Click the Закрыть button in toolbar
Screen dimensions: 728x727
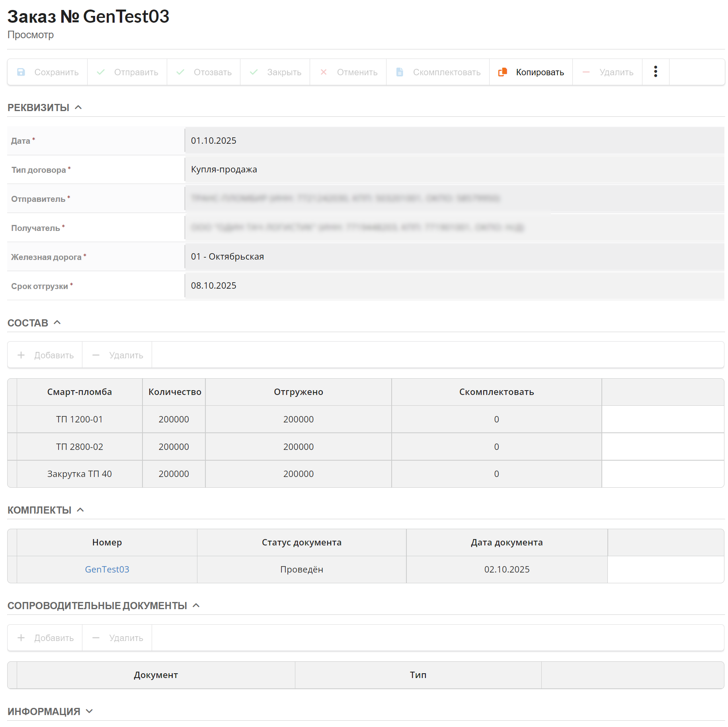pyautogui.click(x=275, y=72)
